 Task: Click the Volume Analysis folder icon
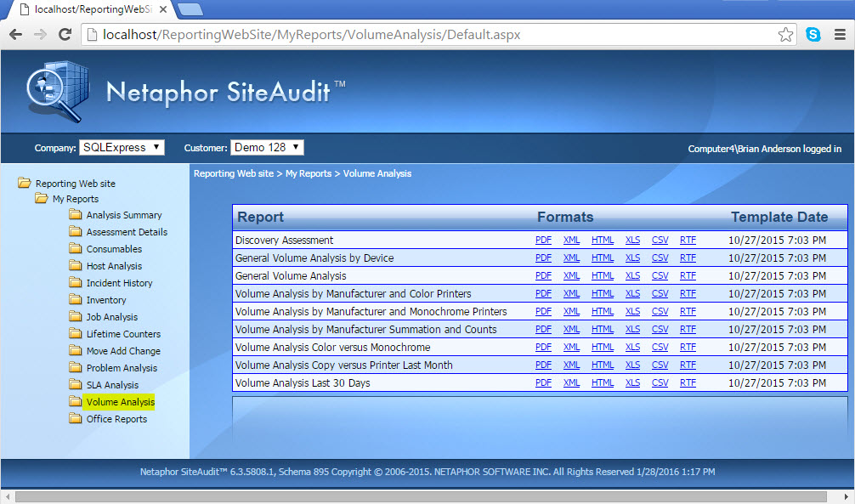(76, 401)
